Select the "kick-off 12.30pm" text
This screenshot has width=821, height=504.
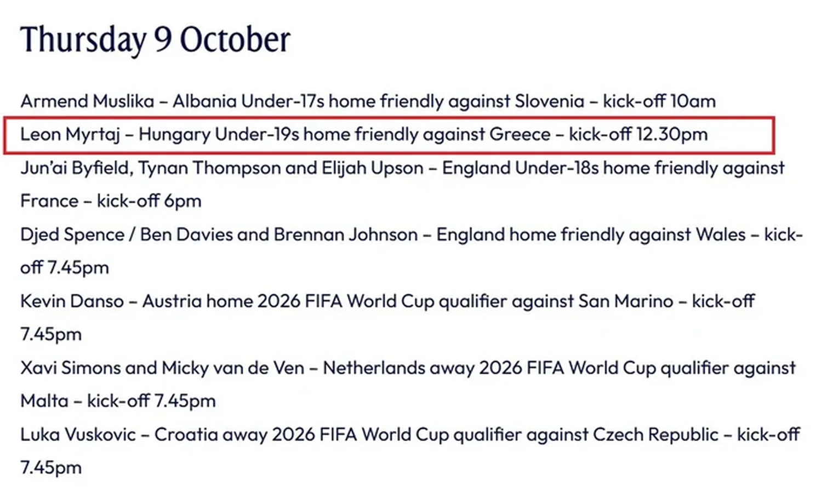(638, 134)
